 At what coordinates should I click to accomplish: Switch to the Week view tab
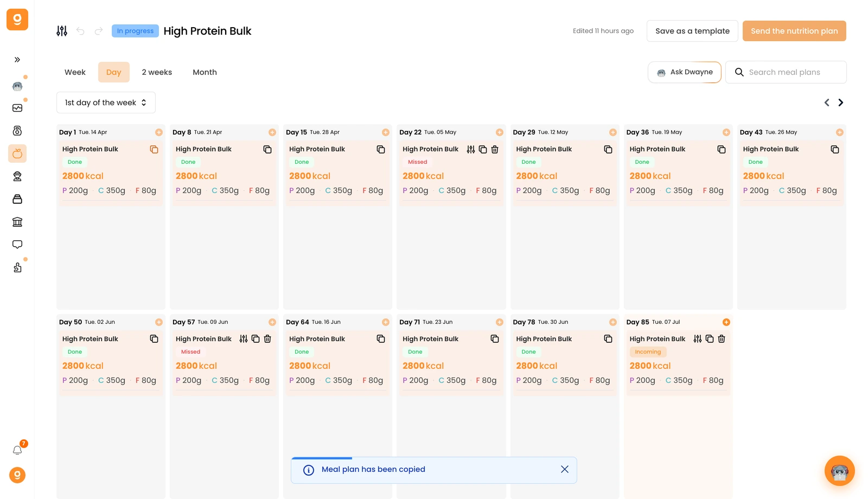(75, 72)
